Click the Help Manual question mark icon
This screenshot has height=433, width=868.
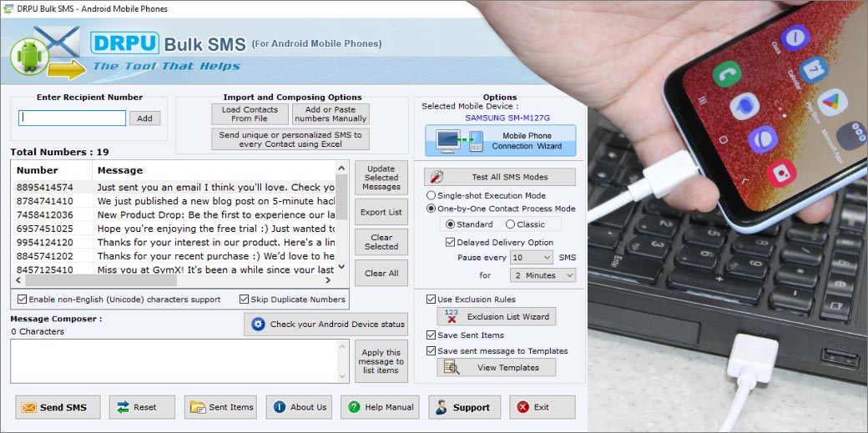click(354, 407)
